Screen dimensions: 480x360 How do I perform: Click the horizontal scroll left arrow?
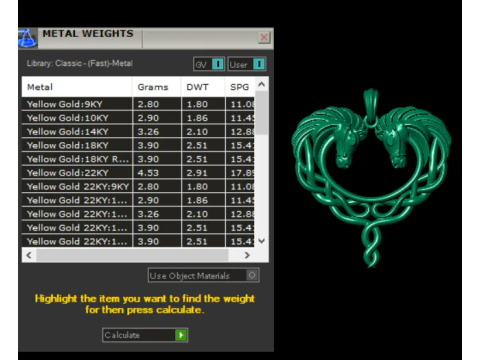(29, 255)
